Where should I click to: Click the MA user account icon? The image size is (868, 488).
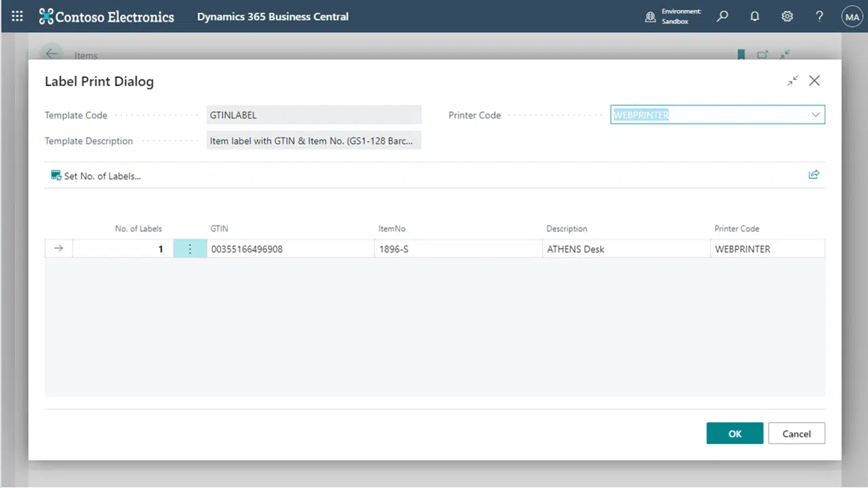(852, 16)
